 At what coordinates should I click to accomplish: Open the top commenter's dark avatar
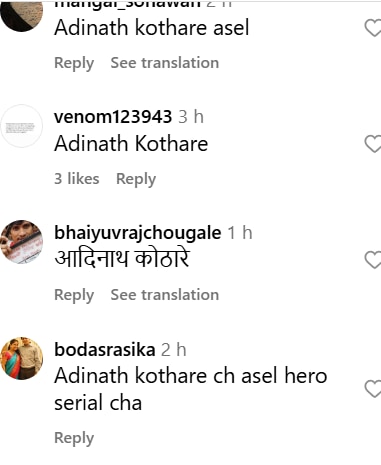[22, 15]
